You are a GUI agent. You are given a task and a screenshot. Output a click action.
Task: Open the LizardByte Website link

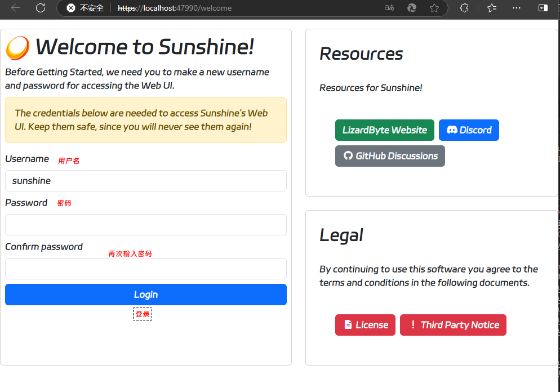pos(385,130)
